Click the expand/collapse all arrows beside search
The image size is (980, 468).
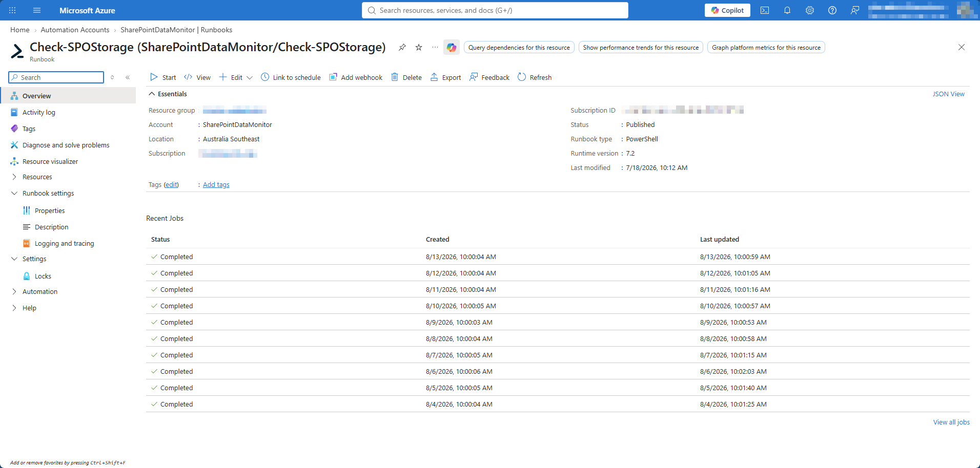click(112, 77)
